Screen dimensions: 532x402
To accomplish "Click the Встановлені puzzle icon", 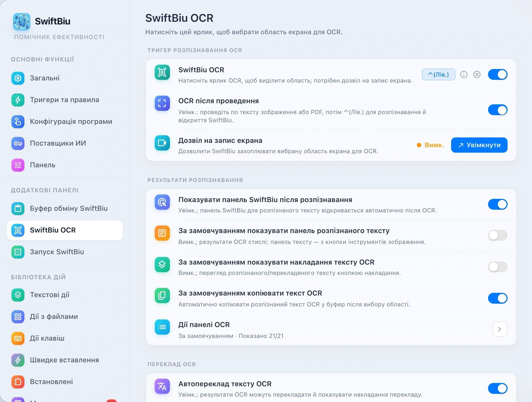I will pos(18,382).
